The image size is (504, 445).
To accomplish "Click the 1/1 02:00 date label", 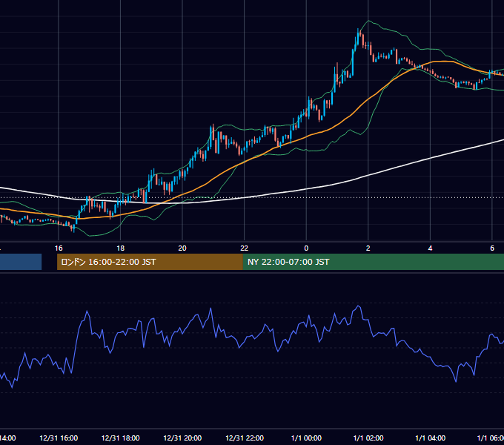I will click(368, 438).
